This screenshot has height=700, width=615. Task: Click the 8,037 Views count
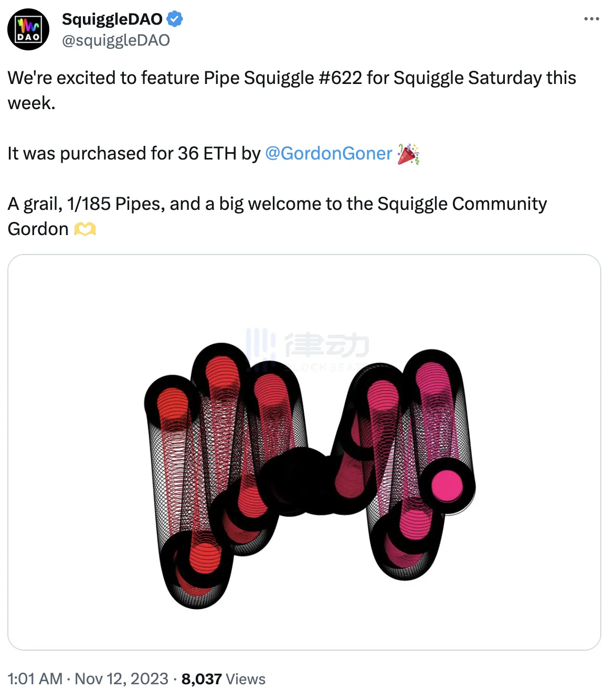coord(223,679)
